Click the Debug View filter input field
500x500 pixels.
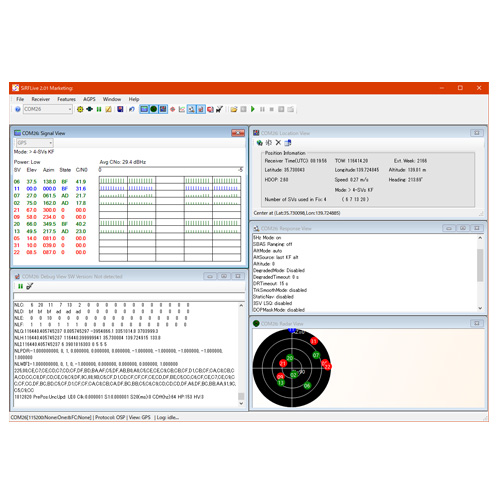pyautogui.click(x=129, y=296)
